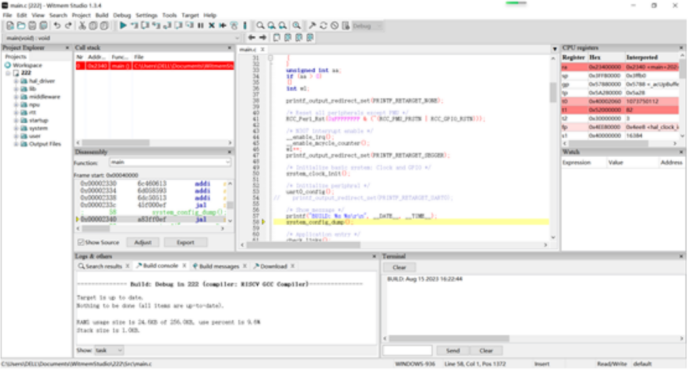689x371 pixels.
Task: Click the Hex column header in CPU registers
Action: (606, 57)
